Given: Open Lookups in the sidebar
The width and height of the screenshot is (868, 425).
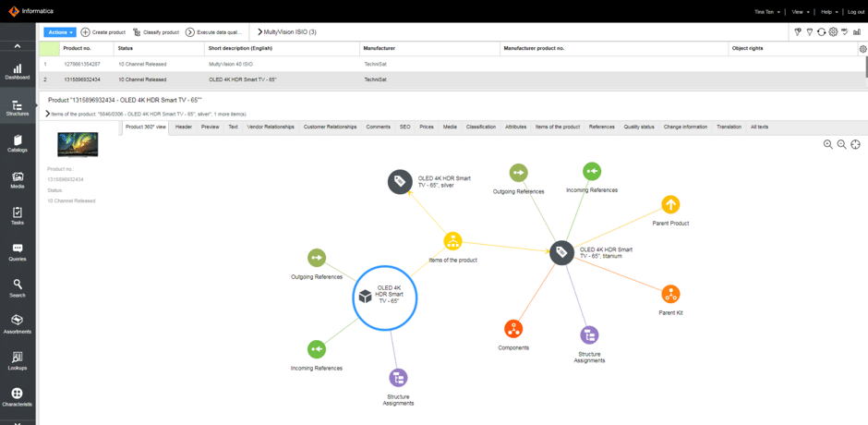Looking at the screenshot, I should (18, 361).
